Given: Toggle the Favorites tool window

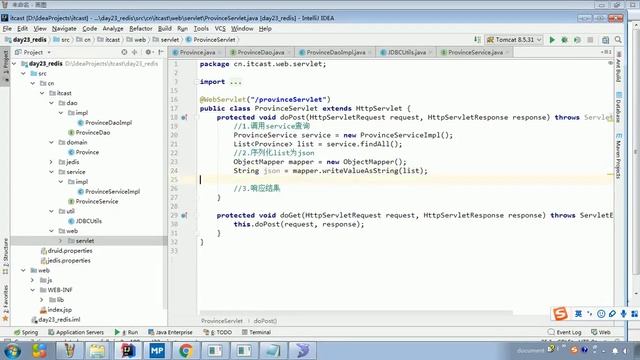Looking at the screenshot, I should [5, 302].
